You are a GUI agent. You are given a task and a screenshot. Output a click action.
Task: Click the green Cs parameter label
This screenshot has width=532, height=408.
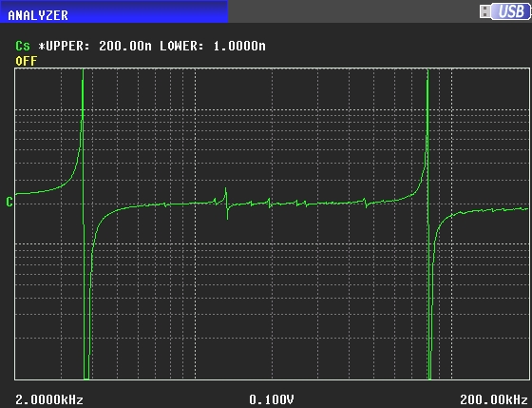pyautogui.click(x=23, y=46)
